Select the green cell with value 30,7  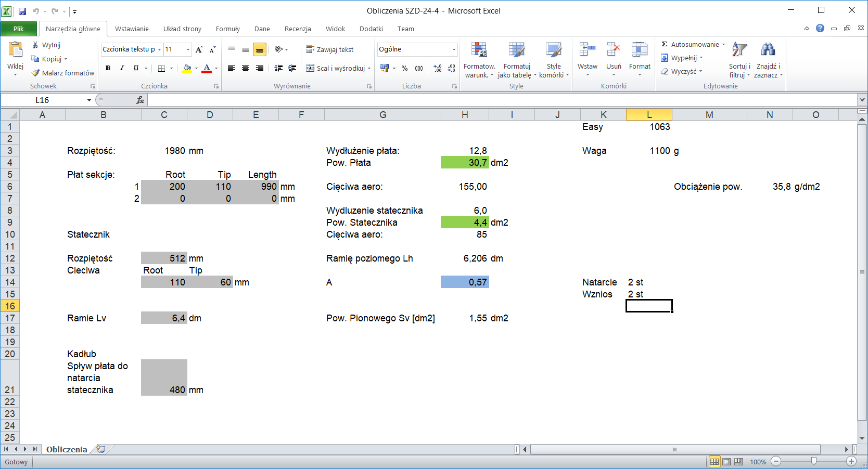tap(464, 163)
